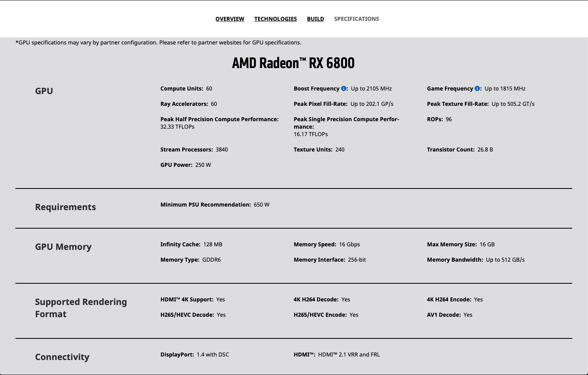The image size is (588, 375).
Task: Click the GPU section heading
Action: (44, 91)
